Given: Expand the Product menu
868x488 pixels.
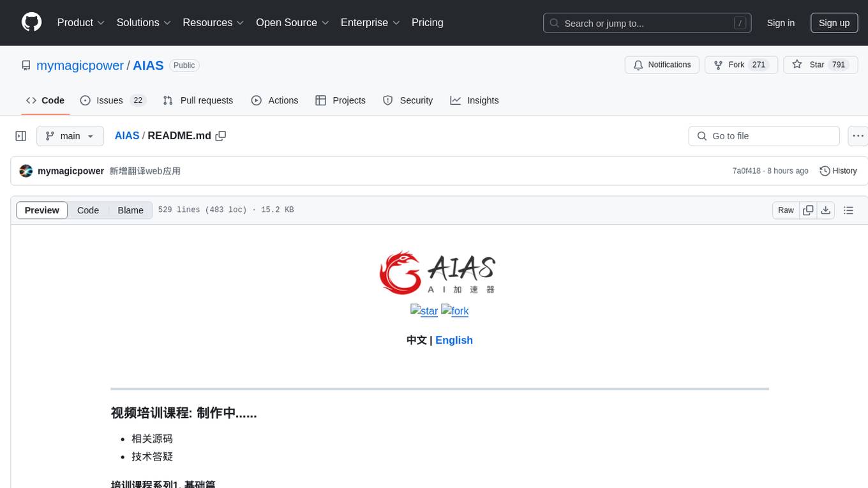Looking at the screenshot, I should coord(81,22).
